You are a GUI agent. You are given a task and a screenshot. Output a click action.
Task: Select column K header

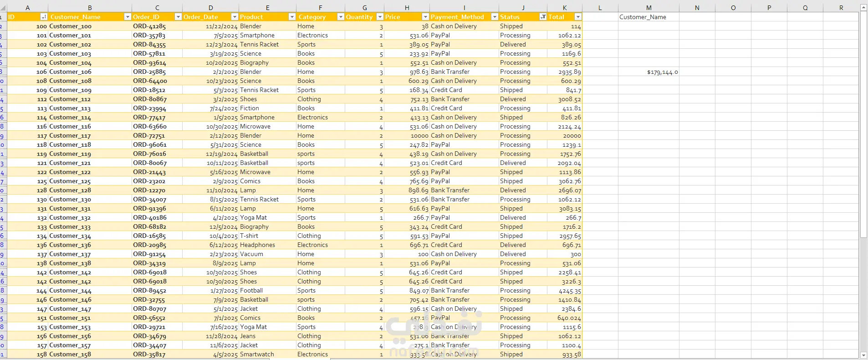[565, 8]
